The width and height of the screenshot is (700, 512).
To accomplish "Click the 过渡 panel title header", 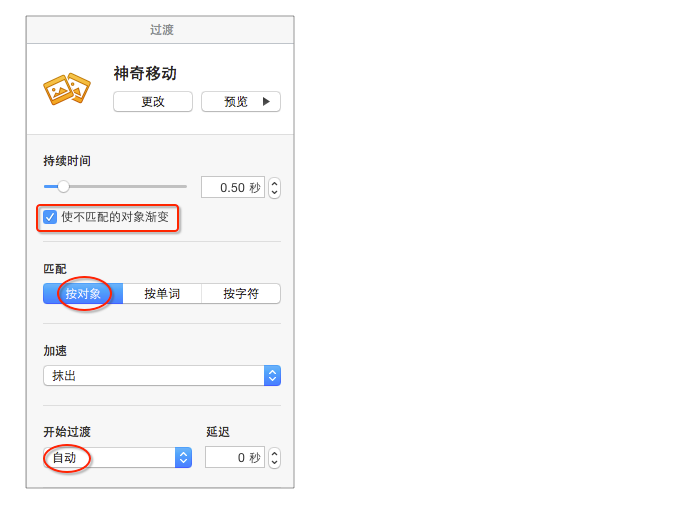I will pyautogui.click(x=161, y=30).
